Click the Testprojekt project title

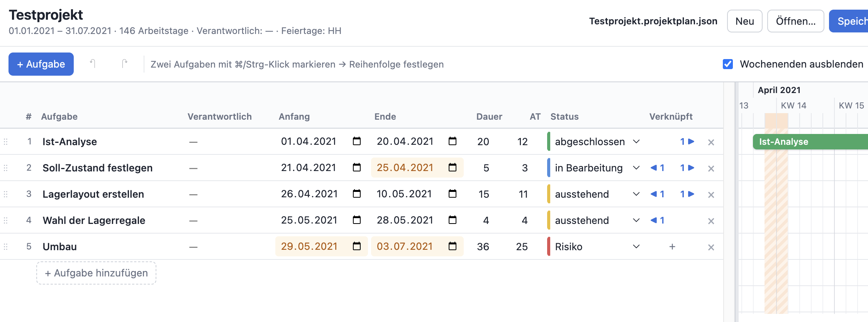[x=46, y=15]
